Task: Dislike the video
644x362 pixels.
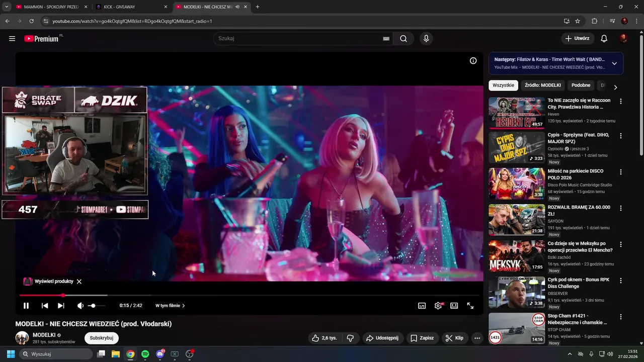Action: [x=351, y=338]
